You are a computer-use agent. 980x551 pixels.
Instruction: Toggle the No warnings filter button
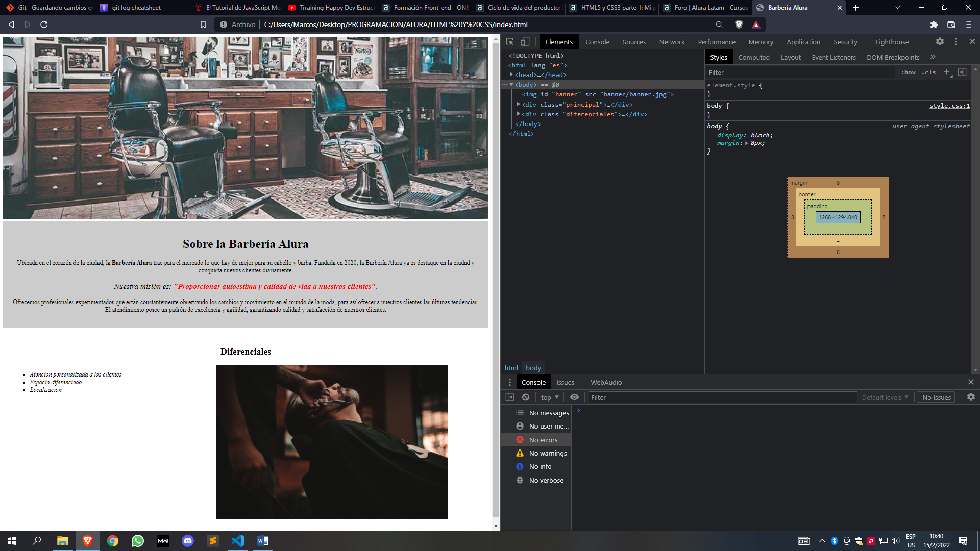548,453
